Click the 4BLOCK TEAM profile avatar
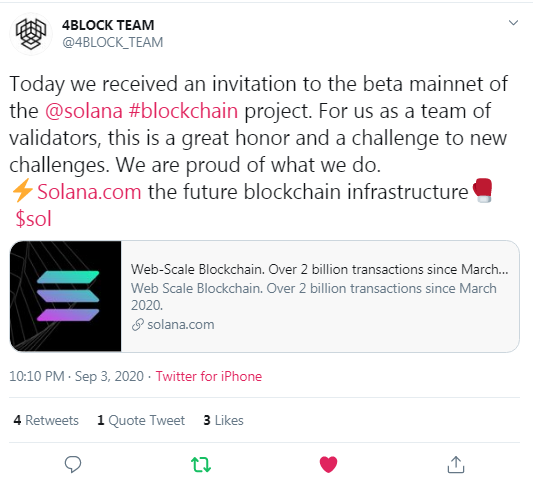Image resolution: width=533 pixels, height=480 pixels. pos(31,33)
